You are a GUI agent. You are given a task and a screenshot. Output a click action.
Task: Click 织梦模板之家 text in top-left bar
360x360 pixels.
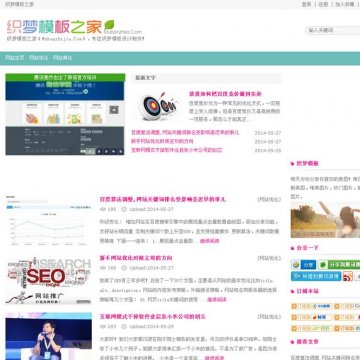pyautogui.click(x=19, y=4)
